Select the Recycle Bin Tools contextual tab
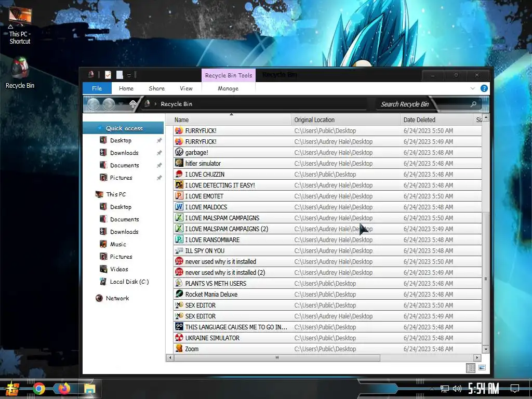Image resolution: width=532 pixels, height=399 pixels. (229, 75)
